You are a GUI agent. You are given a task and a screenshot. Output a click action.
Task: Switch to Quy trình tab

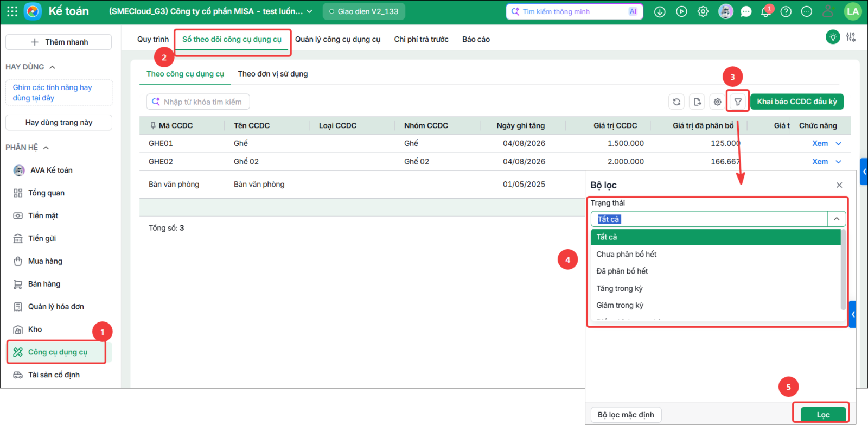153,39
